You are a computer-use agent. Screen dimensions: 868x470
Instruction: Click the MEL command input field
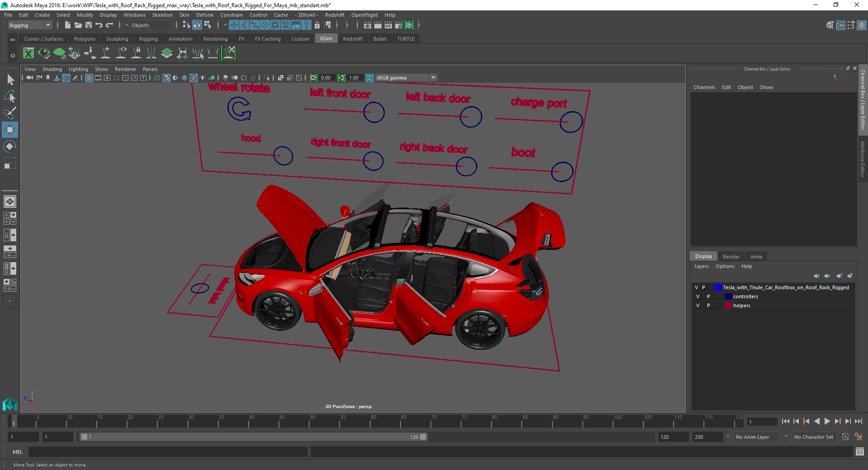[x=168, y=451]
